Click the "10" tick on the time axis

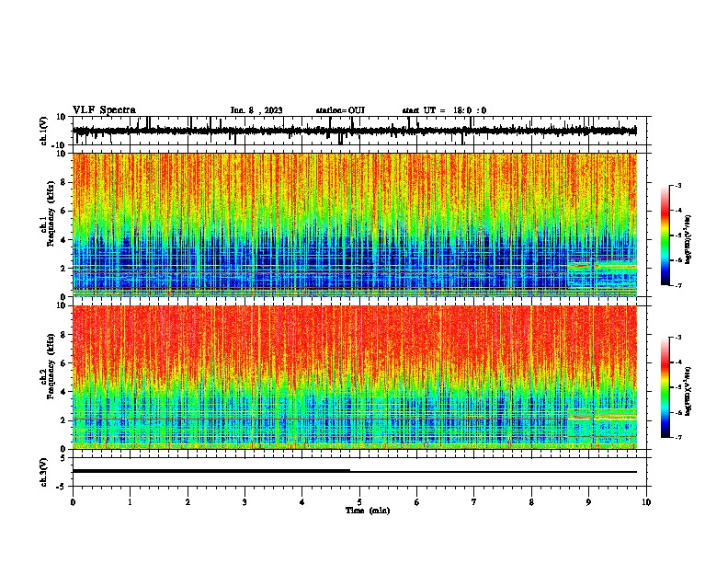click(x=646, y=502)
